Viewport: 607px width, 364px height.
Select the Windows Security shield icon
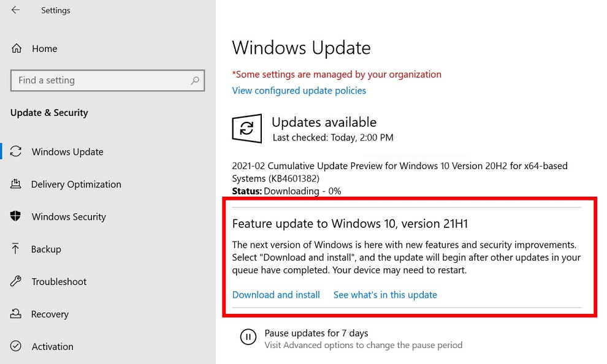pyautogui.click(x=16, y=216)
